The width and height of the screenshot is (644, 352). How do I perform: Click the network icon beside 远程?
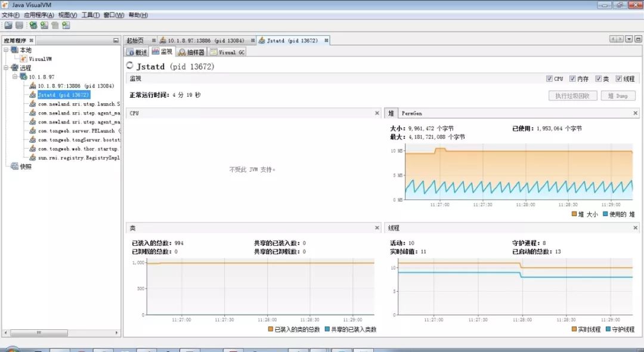point(15,68)
